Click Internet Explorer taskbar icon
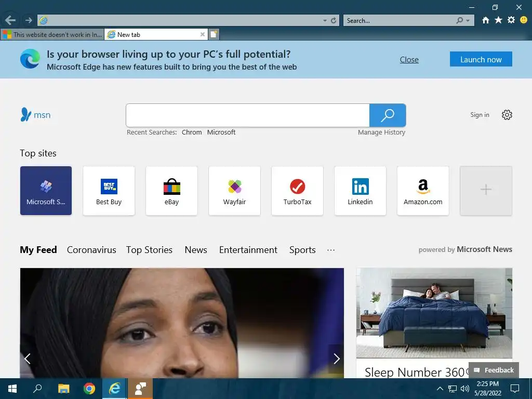532x399 pixels. [x=115, y=389]
